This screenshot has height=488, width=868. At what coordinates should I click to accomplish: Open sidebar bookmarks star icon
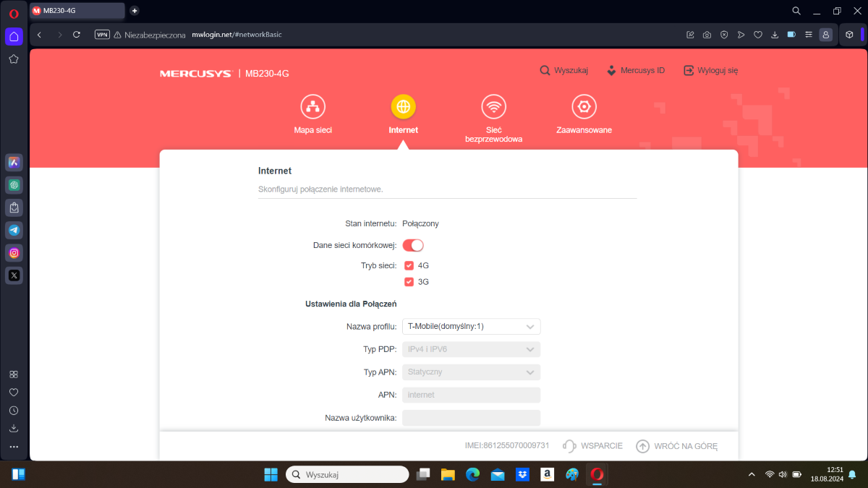tap(14, 59)
